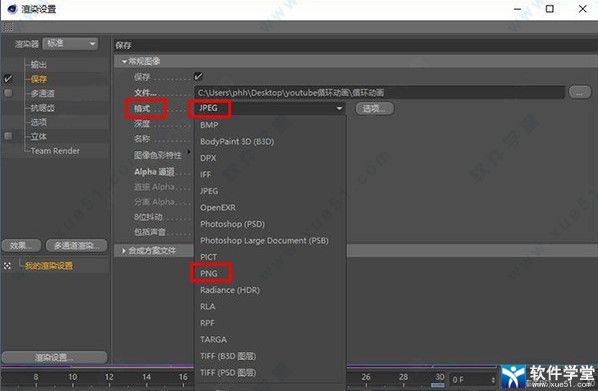Click the Cinema 4D logo in the title bar

12,8
